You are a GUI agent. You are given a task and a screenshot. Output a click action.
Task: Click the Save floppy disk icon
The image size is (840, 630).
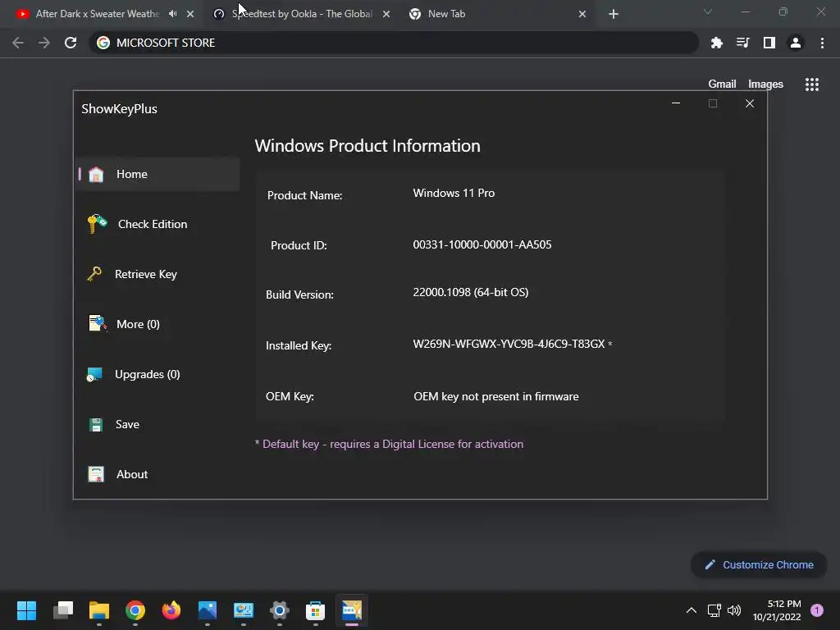(96, 425)
